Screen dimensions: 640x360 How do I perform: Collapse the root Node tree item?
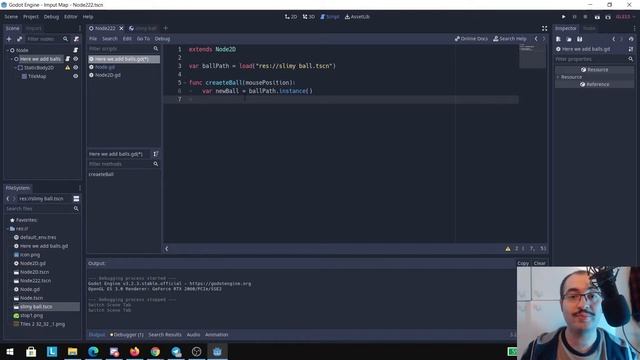pyautogui.click(x=7, y=50)
